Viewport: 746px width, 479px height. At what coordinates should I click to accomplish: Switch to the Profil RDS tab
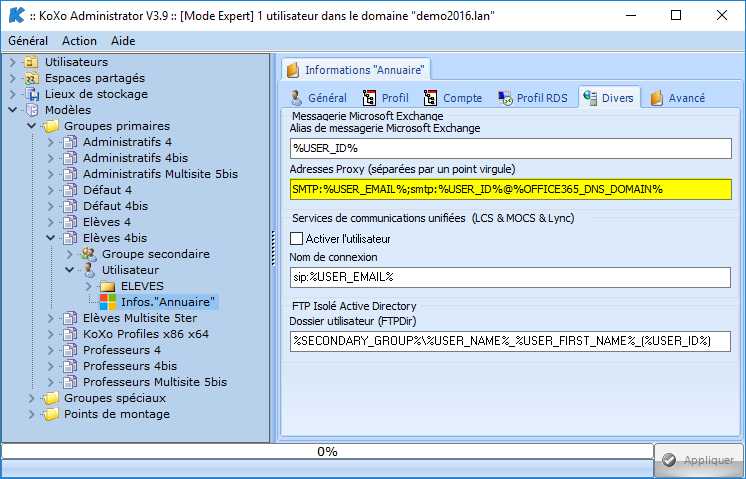pyautogui.click(x=532, y=98)
